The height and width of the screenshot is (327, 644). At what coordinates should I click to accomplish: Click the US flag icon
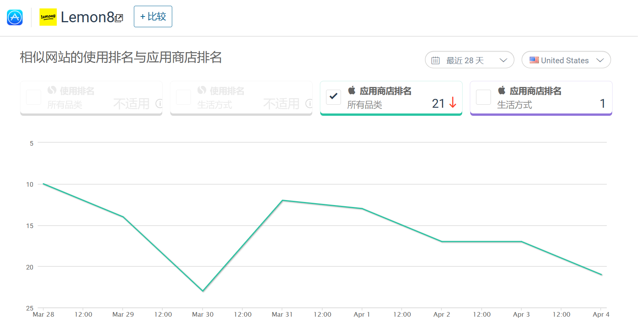[534, 60]
